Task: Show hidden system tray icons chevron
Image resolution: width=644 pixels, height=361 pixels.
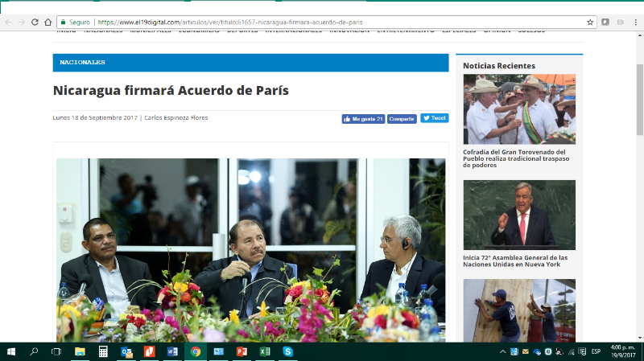Action: click(502, 351)
